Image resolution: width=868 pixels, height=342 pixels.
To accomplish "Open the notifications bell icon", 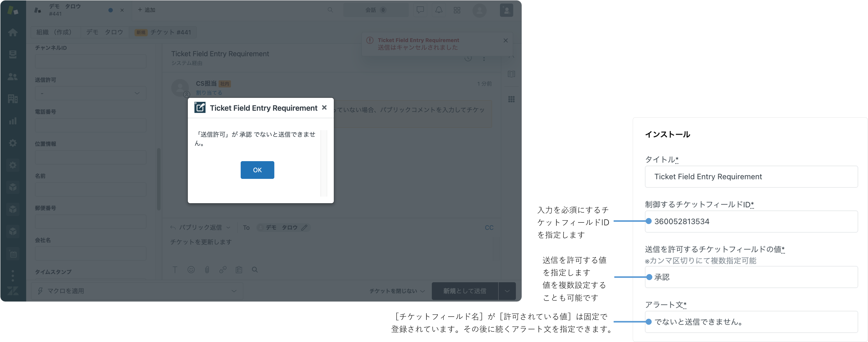I will coord(439,10).
